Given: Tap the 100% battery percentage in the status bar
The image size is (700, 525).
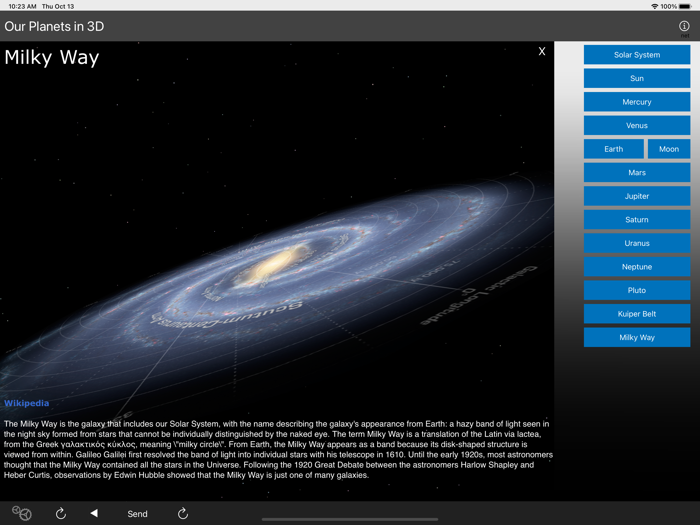Looking at the screenshot, I should pyautogui.click(x=669, y=6).
